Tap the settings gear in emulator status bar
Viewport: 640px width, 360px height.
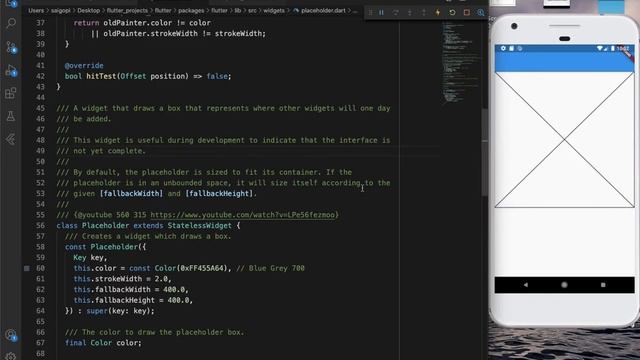[503, 48]
